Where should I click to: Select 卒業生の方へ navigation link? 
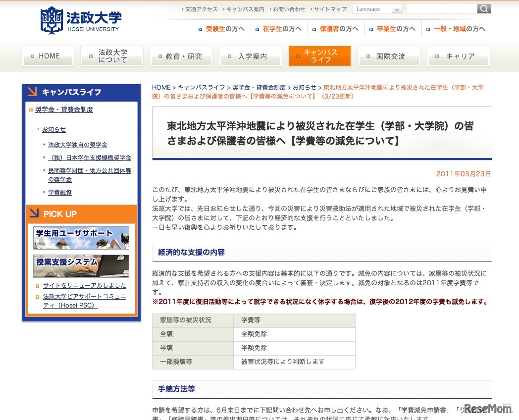pyautogui.click(x=396, y=29)
